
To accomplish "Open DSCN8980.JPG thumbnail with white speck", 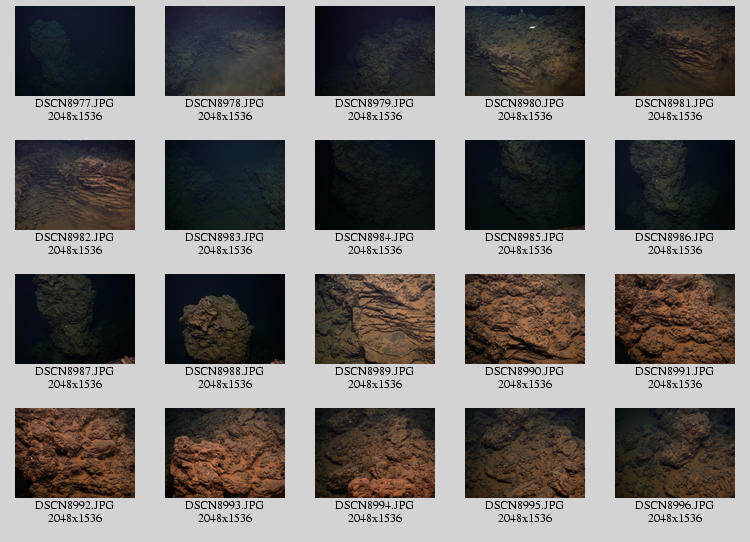I will click(x=525, y=51).
